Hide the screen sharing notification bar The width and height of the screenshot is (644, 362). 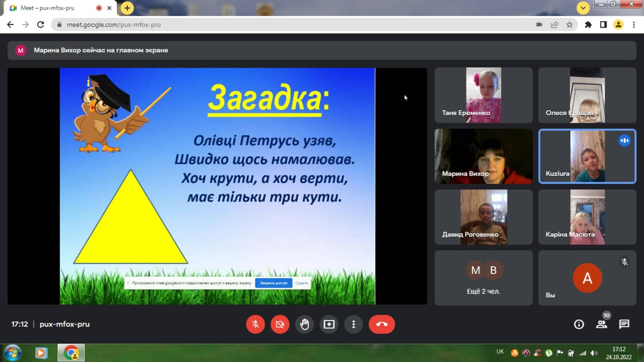301,283
